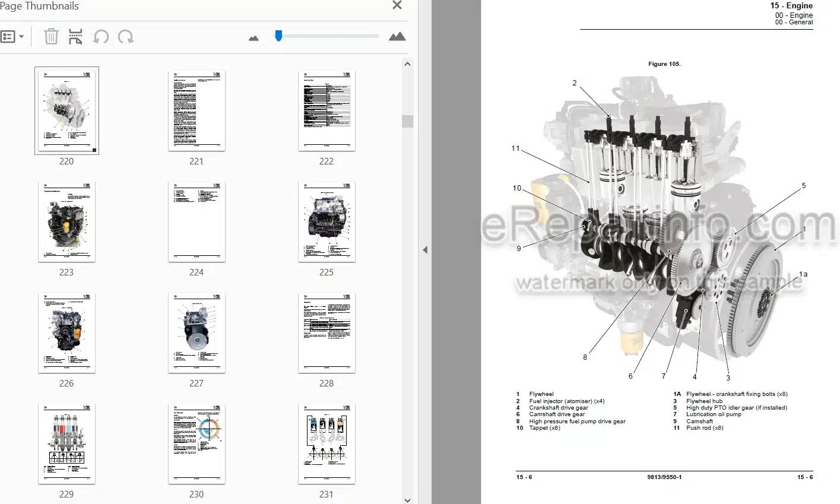Select page 222 thumbnail

327,110
